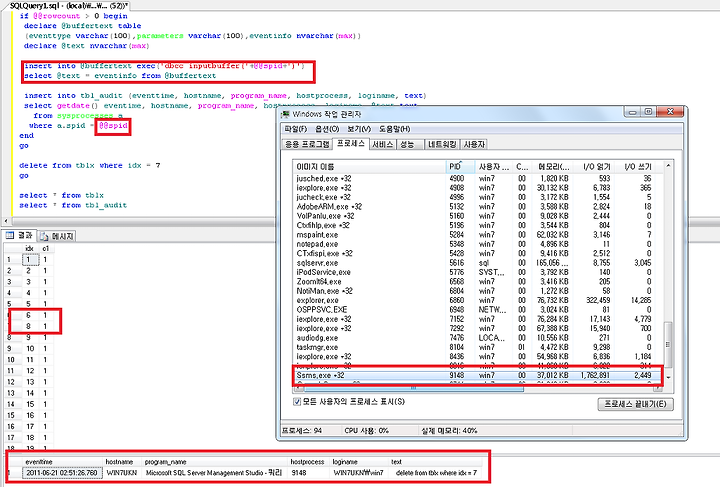Close the Windows Task Manager window
Screen dimensions: 720x487
pyautogui.click(x=670, y=112)
